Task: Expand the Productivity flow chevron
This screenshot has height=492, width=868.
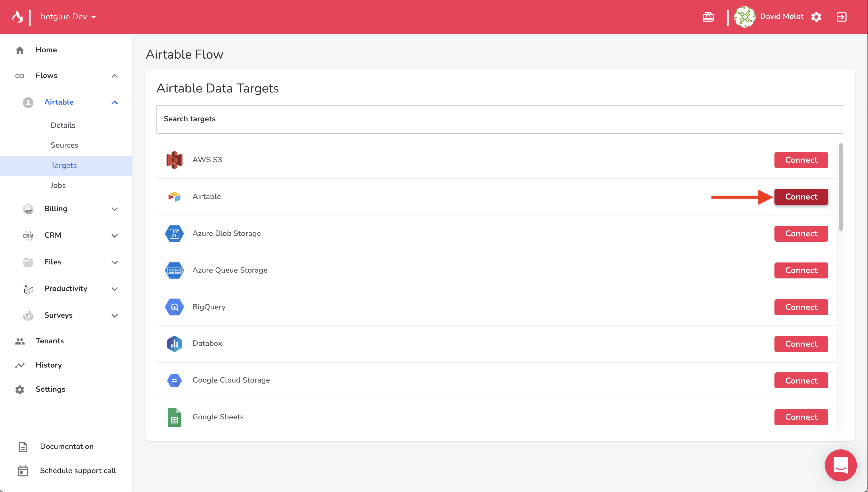Action: pos(115,289)
